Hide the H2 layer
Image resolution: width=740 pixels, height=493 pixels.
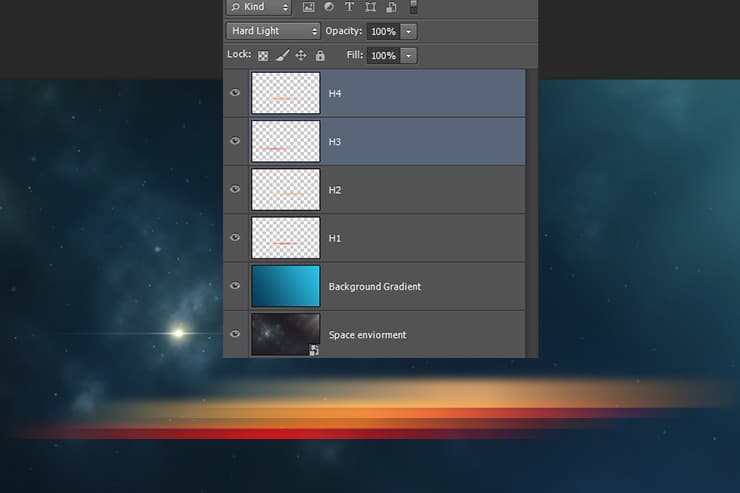[235, 189]
